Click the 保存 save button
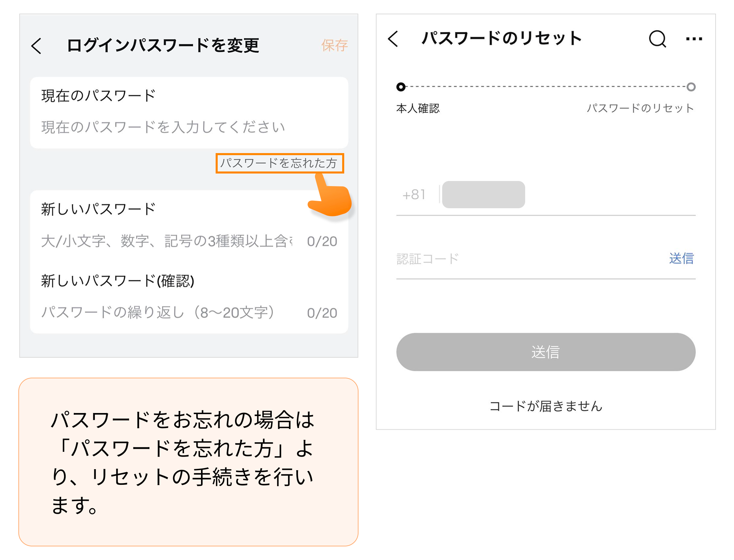 click(334, 46)
